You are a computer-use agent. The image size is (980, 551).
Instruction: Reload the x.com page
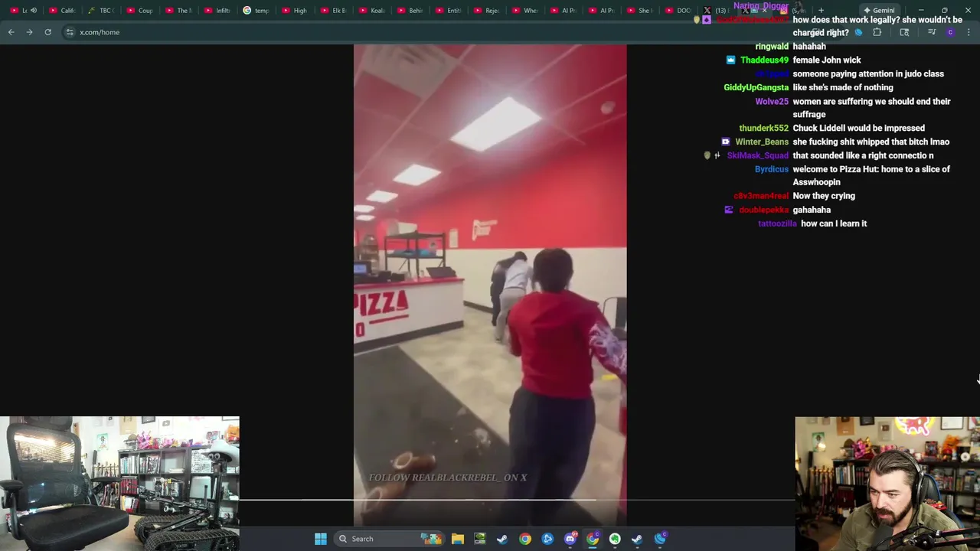(47, 32)
